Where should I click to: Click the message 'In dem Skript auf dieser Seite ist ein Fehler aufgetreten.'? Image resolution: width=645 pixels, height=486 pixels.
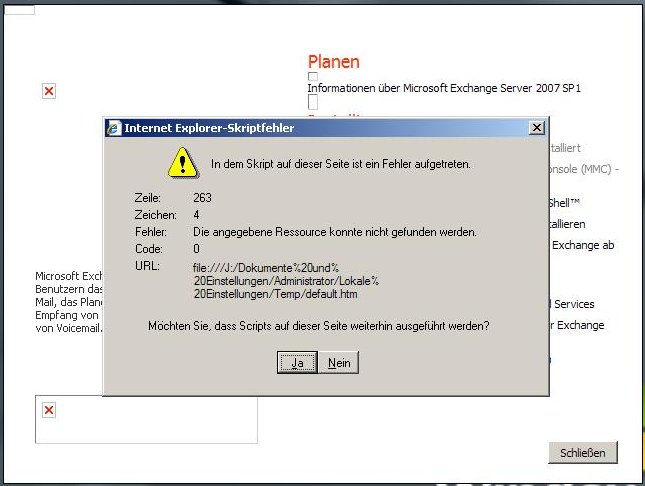click(341, 164)
